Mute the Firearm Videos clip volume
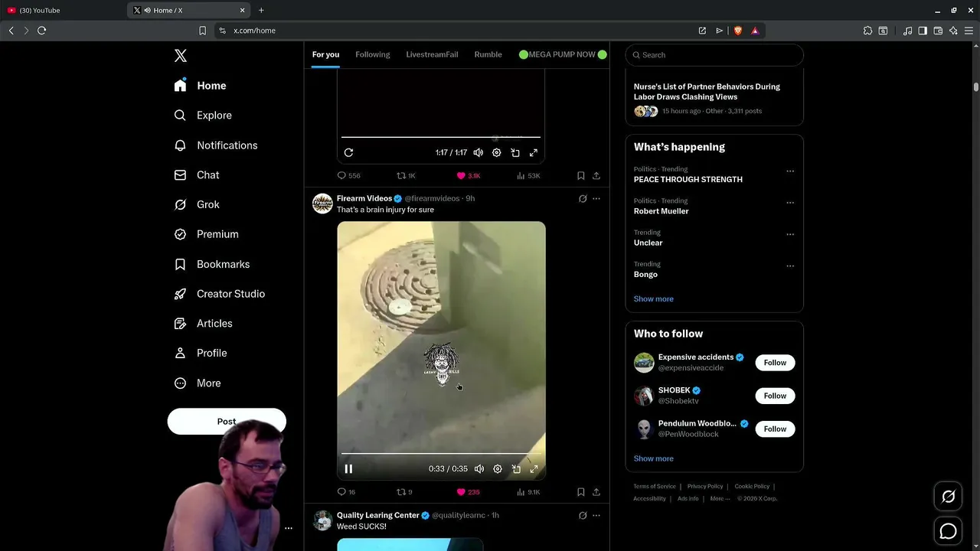The width and height of the screenshot is (980, 551). point(479,469)
